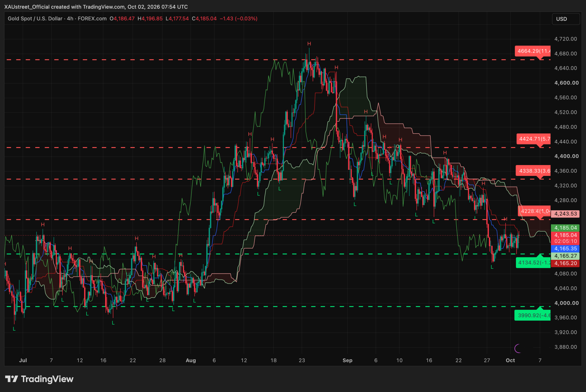
Task: Click the 4,720.00 price scale label
Action: tap(566, 39)
